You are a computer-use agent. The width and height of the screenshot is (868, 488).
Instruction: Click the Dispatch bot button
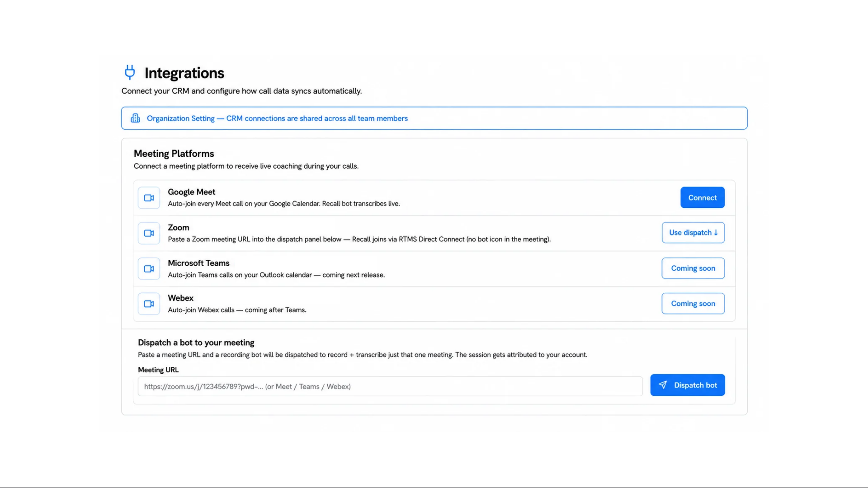[688, 385]
